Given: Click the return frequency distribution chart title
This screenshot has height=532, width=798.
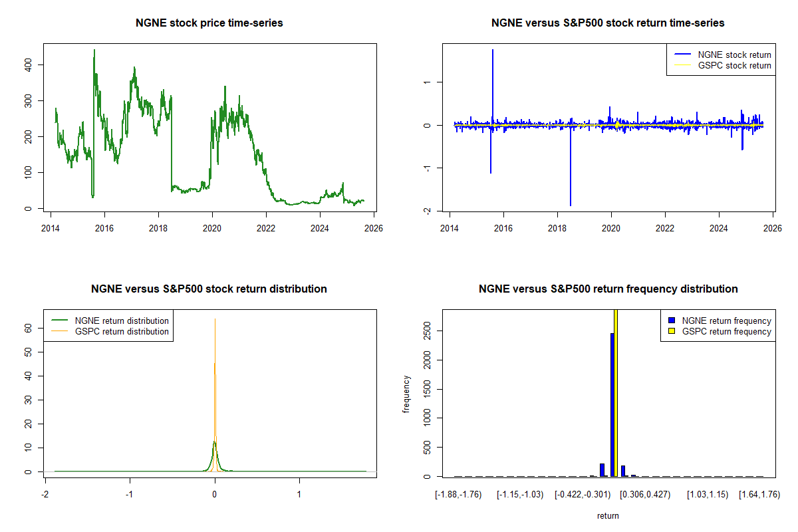Looking at the screenshot, I should click(608, 289).
